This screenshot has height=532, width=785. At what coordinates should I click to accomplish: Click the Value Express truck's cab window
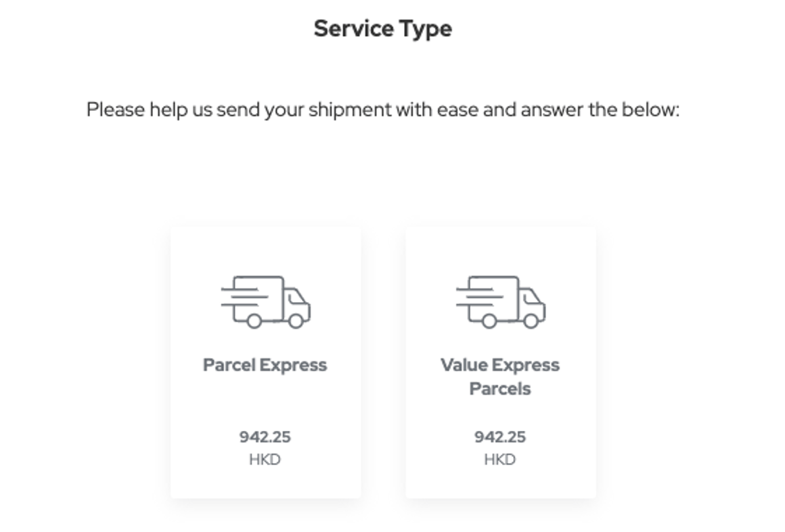point(531,297)
